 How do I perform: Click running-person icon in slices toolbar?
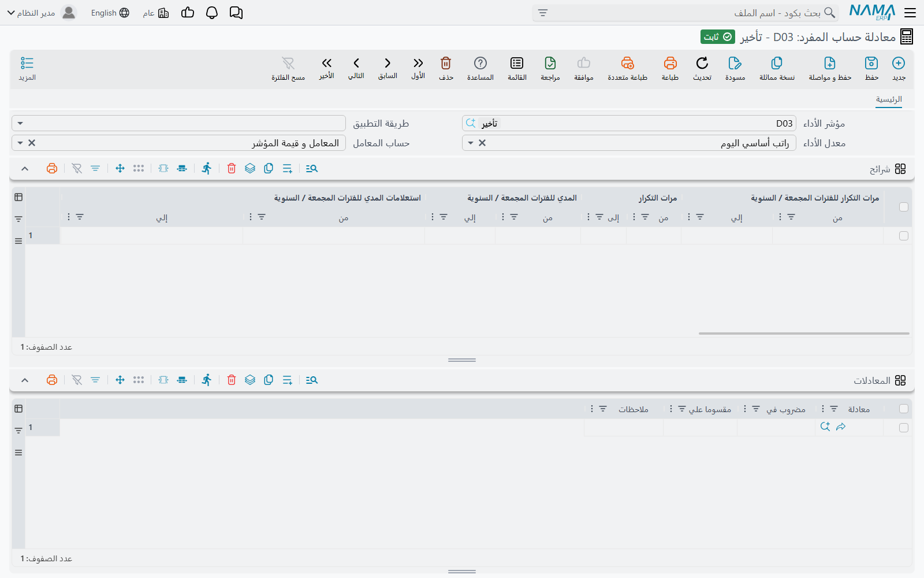207,168
